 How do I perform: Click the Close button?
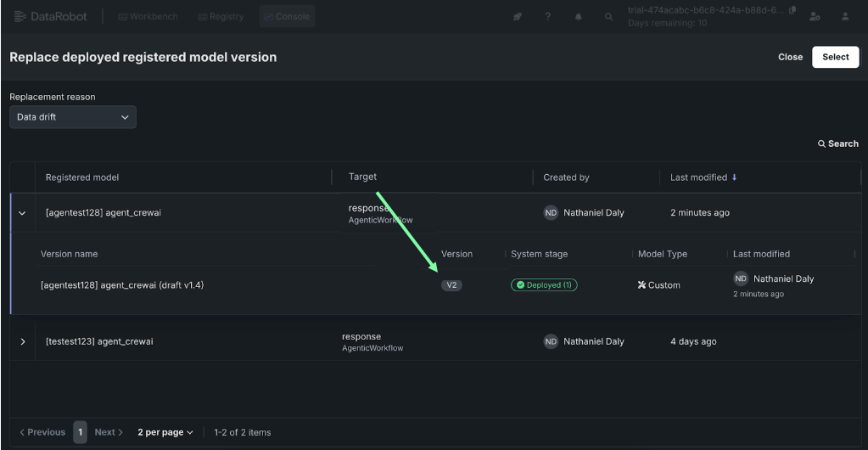click(790, 57)
